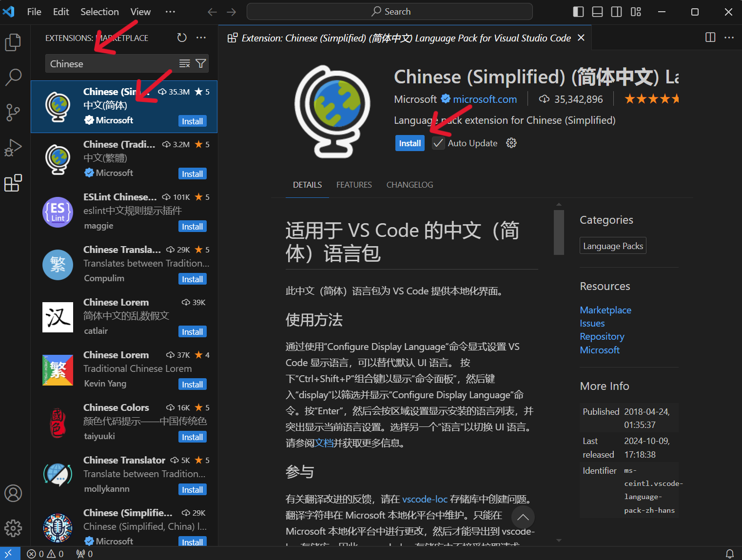Screen dimensions: 742x560
Task: Click the Microsoft publisher name in header
Action: [415, 99]
